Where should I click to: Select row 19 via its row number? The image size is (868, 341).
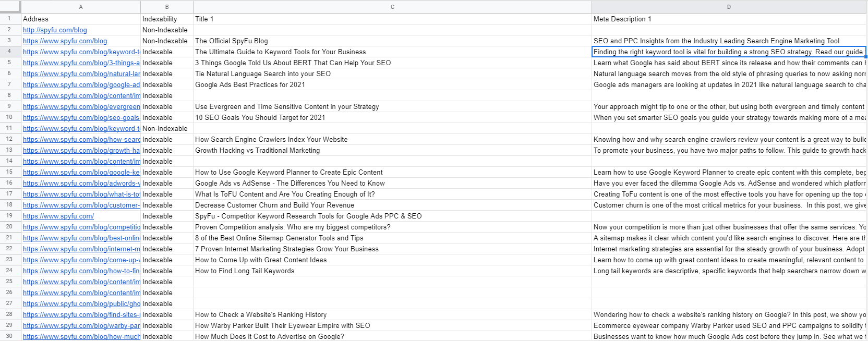tap(9, 216)
